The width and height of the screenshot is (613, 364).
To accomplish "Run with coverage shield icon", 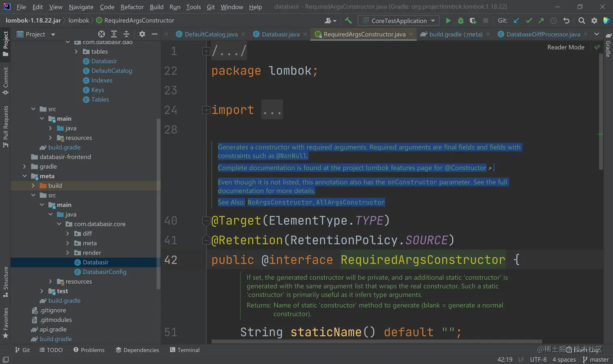I will (473, 21).
